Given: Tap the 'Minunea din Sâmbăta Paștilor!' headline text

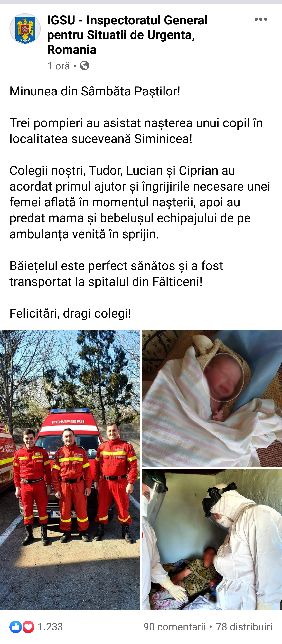Looking at the screenshot, I should pos(95,91).
